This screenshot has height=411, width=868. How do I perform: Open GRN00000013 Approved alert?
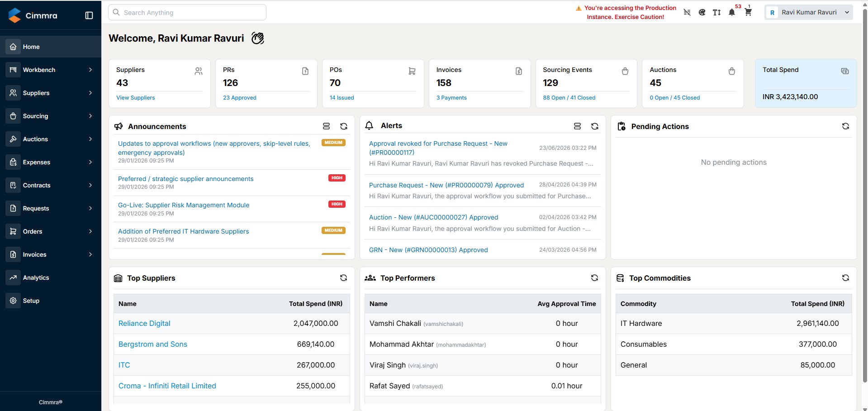428,250
